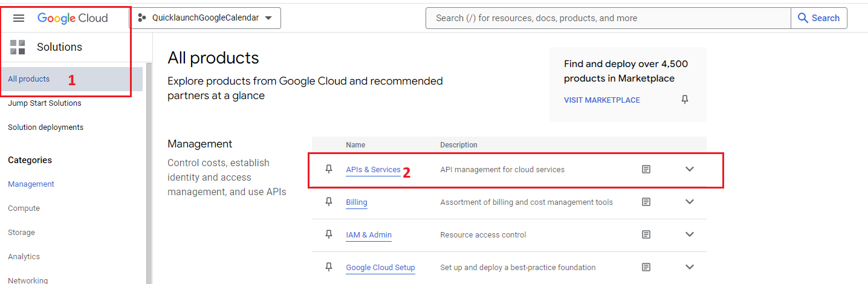Expand the Billing row
Viewport: 868px width, 284px height.
tap(690, 202)
